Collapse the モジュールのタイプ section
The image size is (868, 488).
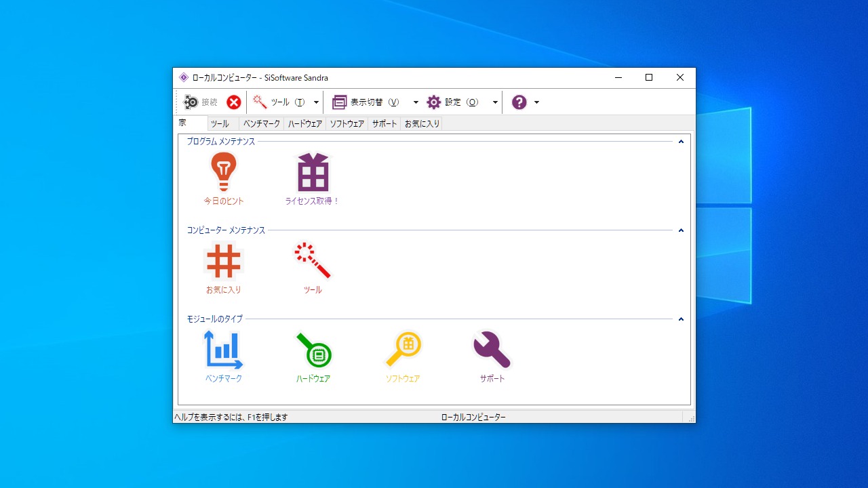[681, 319]
